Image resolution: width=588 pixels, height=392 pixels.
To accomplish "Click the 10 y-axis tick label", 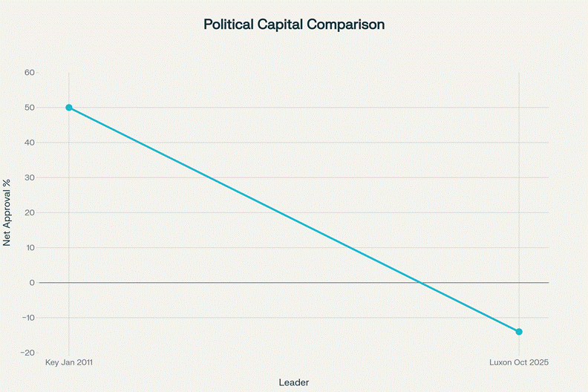I will click(x=30, y=247).
